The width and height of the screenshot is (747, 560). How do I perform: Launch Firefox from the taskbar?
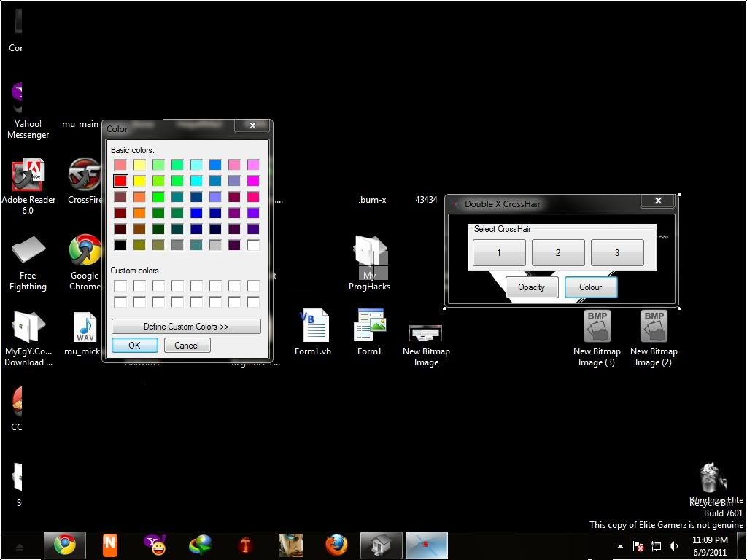(336, 545)
